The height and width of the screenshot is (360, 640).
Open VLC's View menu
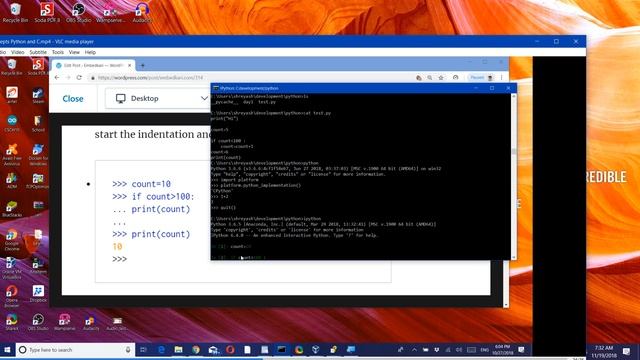point(74,52)
